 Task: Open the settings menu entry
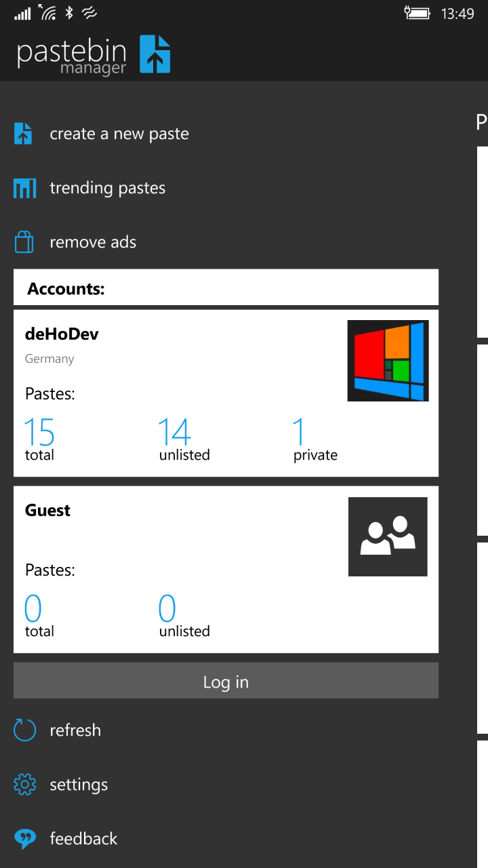(x=79, y=785)
